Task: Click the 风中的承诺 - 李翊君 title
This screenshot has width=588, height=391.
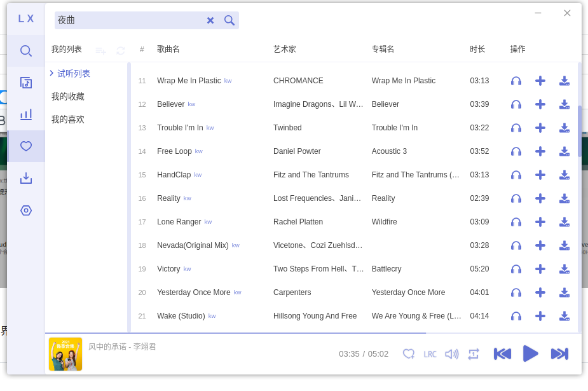Action: coord(122,346)
